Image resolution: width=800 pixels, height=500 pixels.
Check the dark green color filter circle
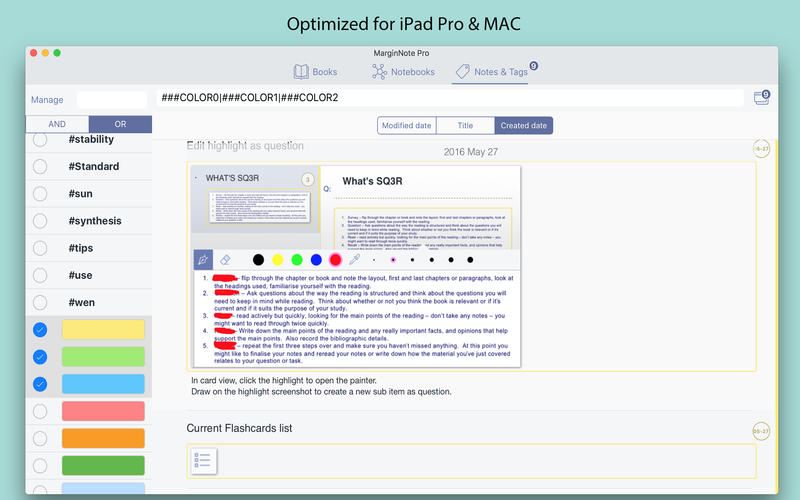pyautogui.click(x=40, y=465)
